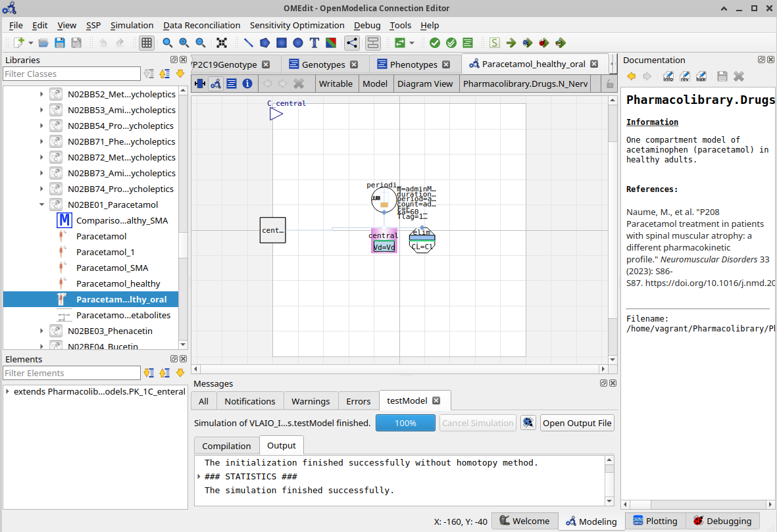
Task: Switch to the Plotting perspective
Action: pyautogui.click(x=655, y=521)
